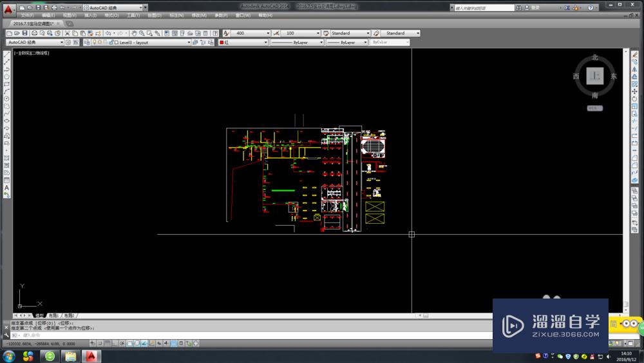This screenshot has height=363, width=644.
Task: Open the Properties palette icon
Action: point(167,34)
